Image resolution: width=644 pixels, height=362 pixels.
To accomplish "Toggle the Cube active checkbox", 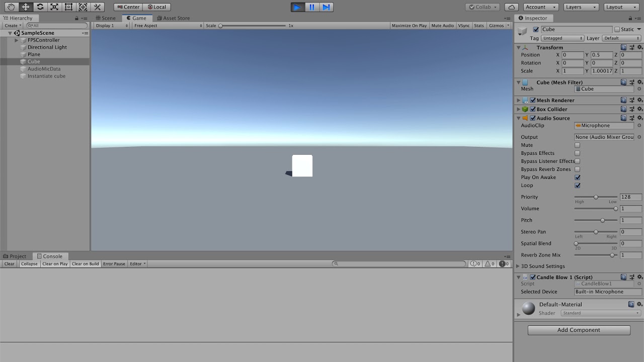I will click(536, 30).
